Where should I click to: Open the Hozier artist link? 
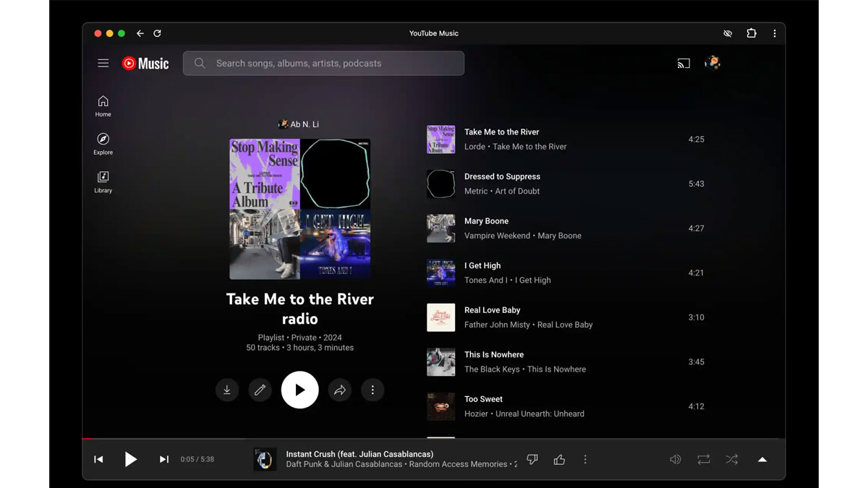tap(477, 414)
